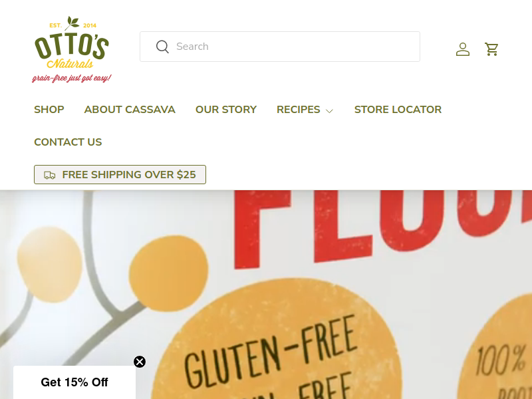Screen dimensions: 532x399
Task: Go to About Cassava page
Action: pyautogui.click(x=130, y=110)
